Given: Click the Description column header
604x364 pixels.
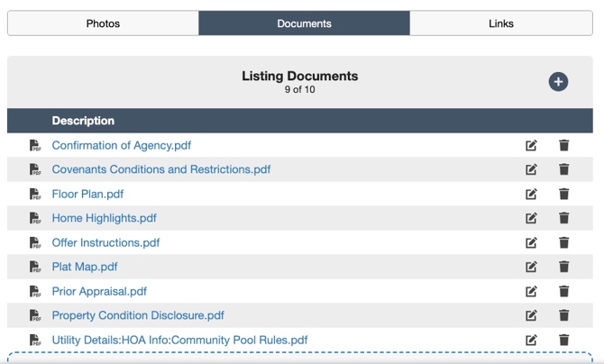Looking at the screenshot, I should [83, 121].
